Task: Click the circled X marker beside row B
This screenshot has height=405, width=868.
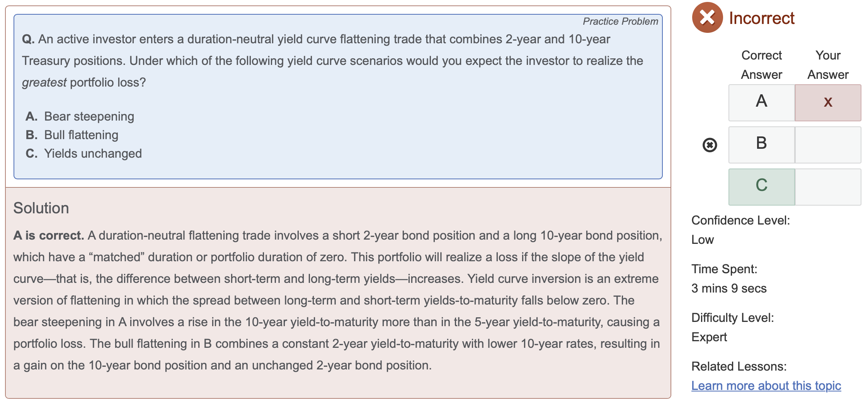Action: pyautogui.click(x=710, y=145)
